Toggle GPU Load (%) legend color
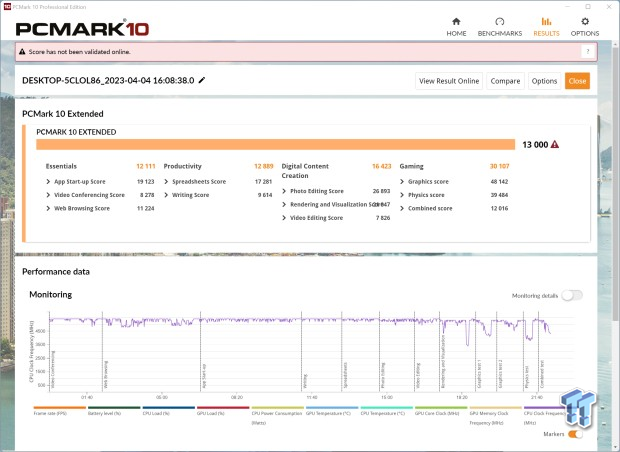This screenshot has width=620, height=452. (223, 407)
